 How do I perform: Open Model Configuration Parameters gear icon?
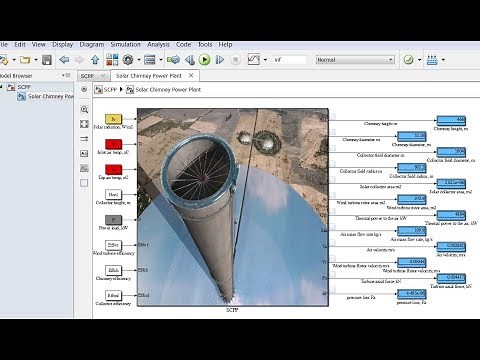coord(128,60)
